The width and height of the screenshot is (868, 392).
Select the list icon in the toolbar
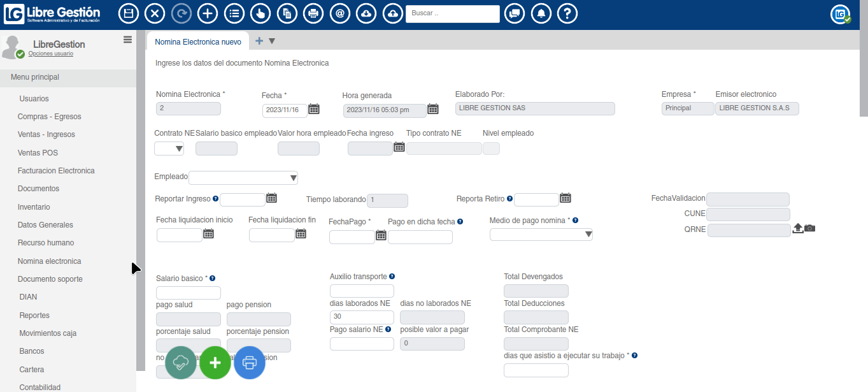click(234, 13)
